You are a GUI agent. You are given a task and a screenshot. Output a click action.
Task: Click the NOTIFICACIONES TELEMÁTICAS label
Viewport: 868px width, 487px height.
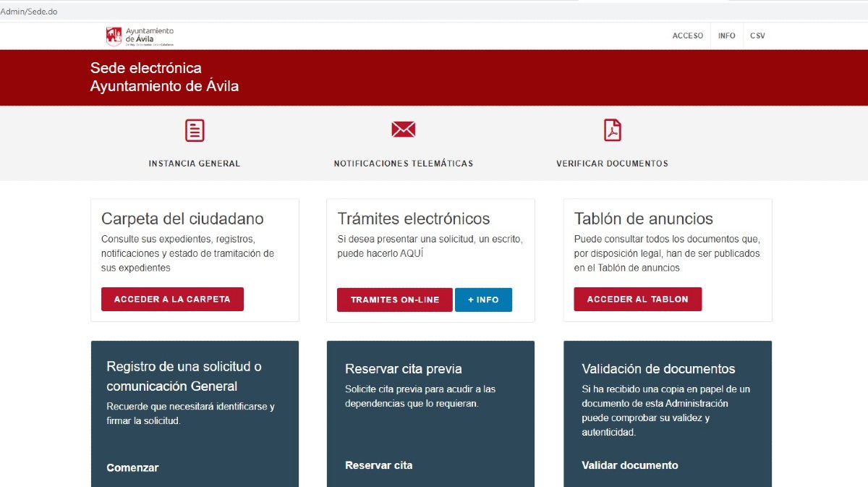click(x=403, y=164)
